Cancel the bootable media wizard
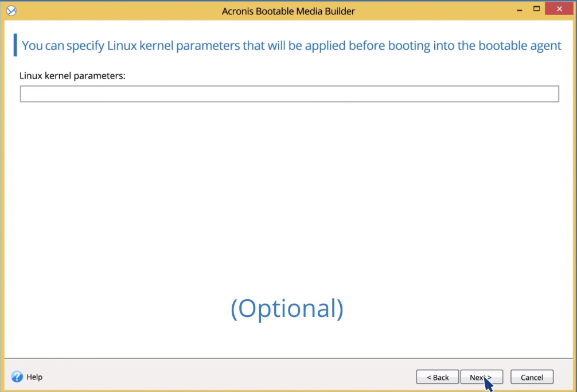Image resolution: width=577 pixels, height=392 pixels. point(532,377)
